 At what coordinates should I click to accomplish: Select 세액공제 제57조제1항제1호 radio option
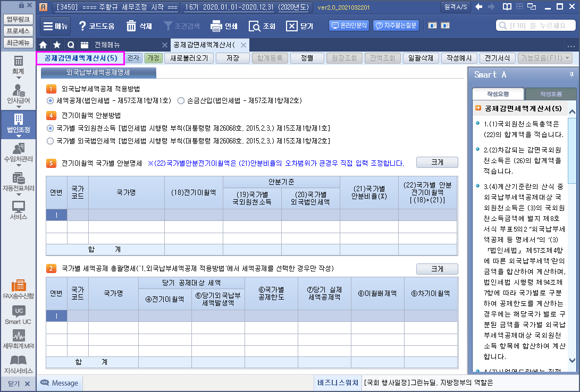click(x=51, y=100)
